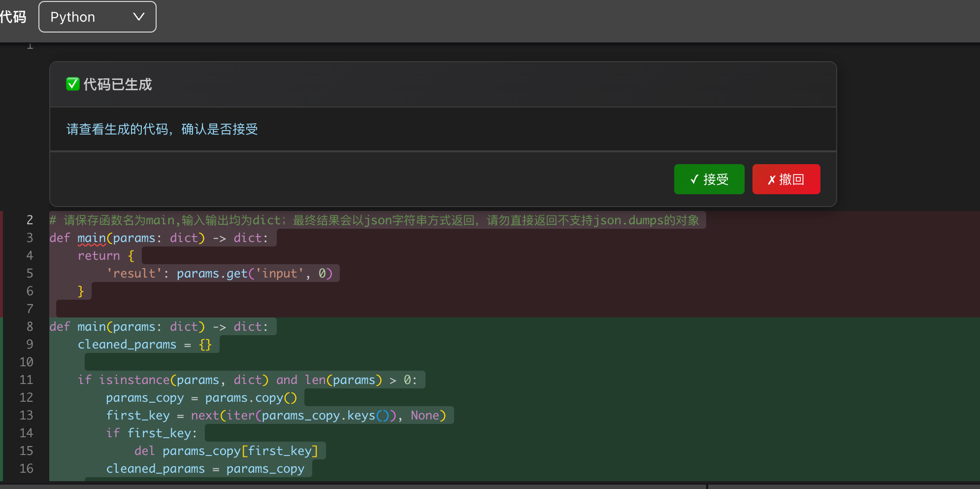Click the first_key = next(iter(...)) line
Image resolution: width=980 pixels, height=489 pixels.
[x=276, y=416]
